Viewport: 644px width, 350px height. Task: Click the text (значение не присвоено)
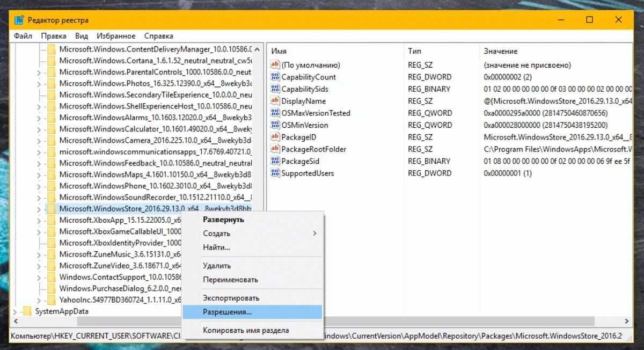tap(527, 65)
